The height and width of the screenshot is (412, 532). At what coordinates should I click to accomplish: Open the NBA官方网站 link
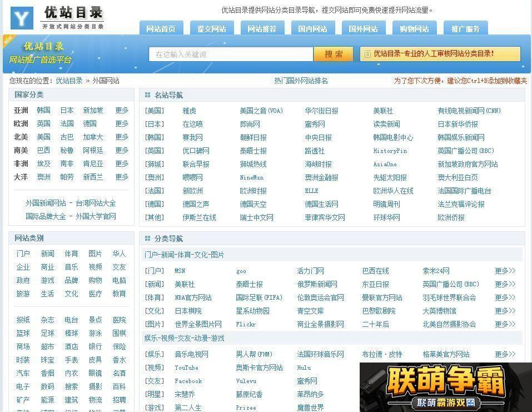point(193,297)
